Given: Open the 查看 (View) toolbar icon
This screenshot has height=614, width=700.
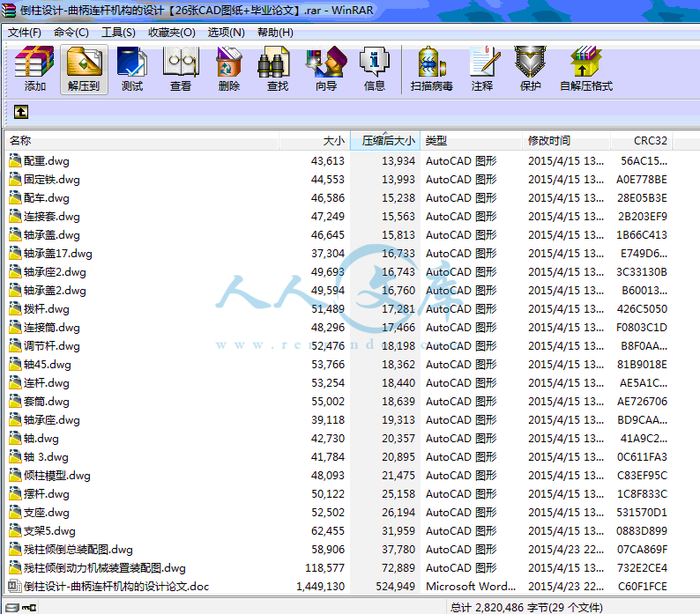Looking at the screenshot, I should coord(181,70).
